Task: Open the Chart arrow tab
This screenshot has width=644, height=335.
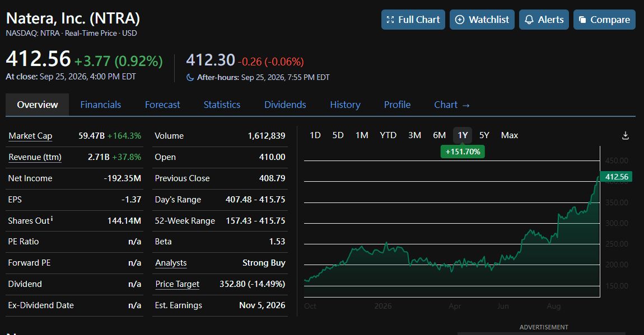Action: click(x=452, y=105)
